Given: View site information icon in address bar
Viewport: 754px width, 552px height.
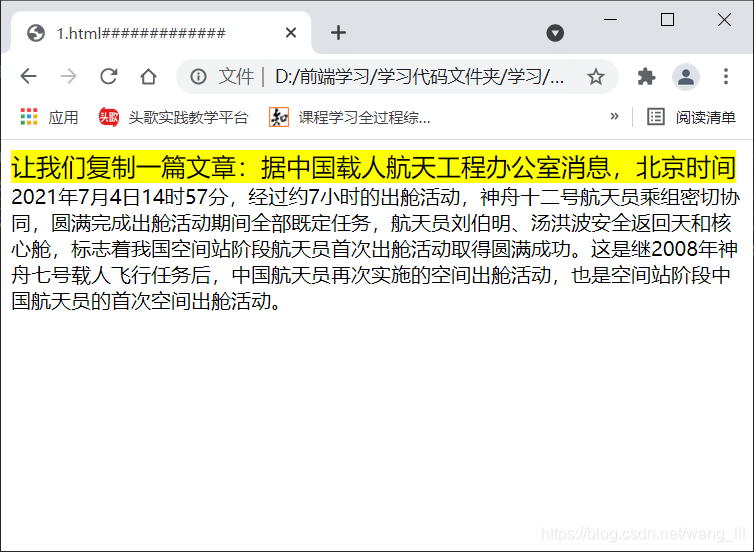Looking at the screenshot, I should [x=199, y=76].
